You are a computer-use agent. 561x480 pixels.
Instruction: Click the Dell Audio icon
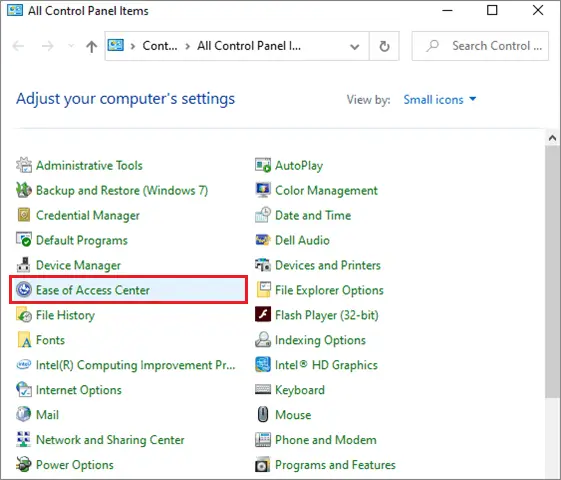263,240
